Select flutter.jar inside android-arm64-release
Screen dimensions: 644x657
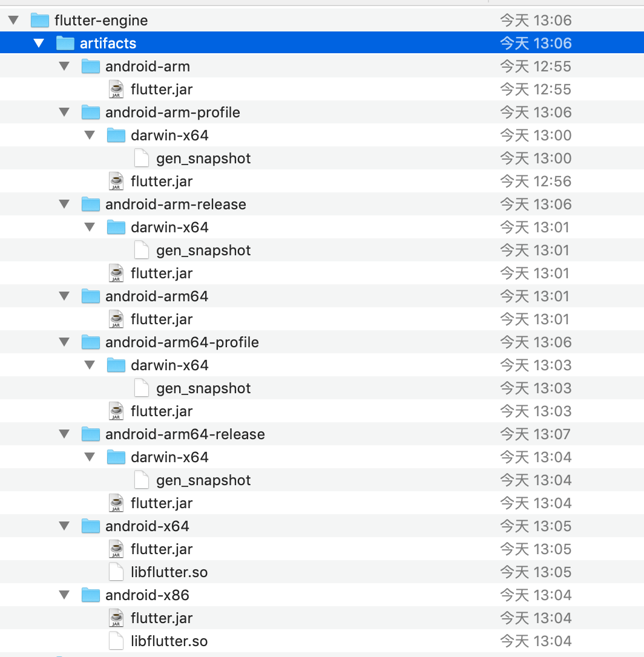pos(162,503)
